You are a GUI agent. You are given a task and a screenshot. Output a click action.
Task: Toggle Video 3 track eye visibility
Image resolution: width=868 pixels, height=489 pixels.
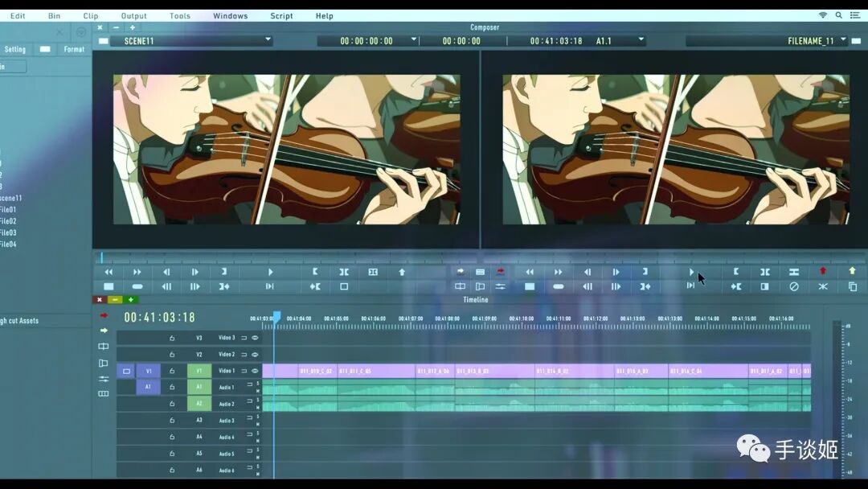pos(256,338)
